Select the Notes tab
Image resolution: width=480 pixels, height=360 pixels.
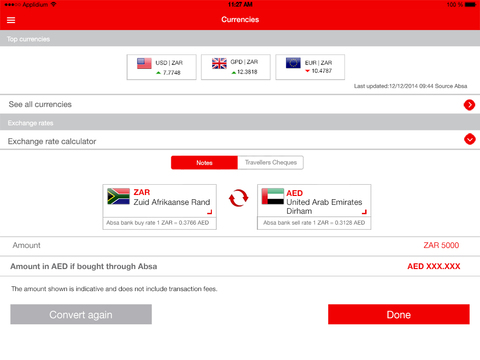[204, 163]
